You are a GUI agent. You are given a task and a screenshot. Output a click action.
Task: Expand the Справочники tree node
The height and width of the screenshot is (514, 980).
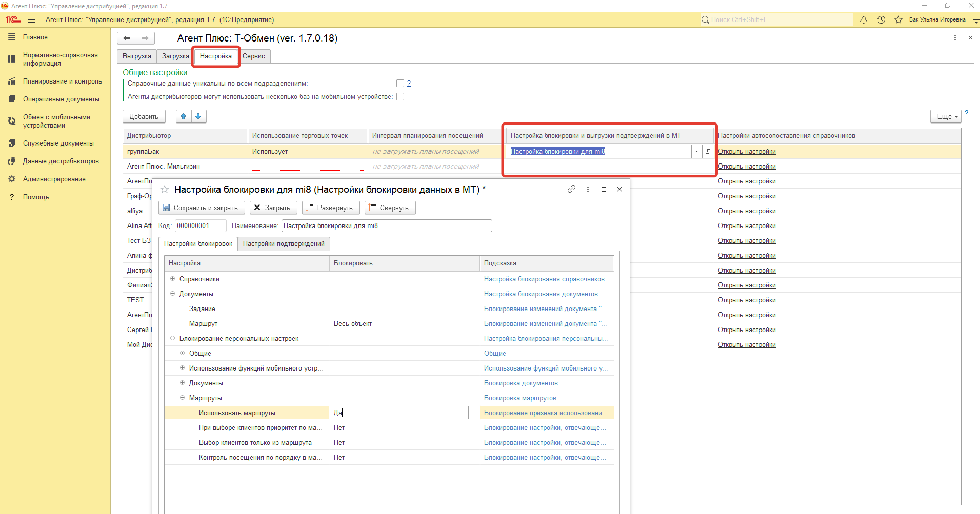172,279
